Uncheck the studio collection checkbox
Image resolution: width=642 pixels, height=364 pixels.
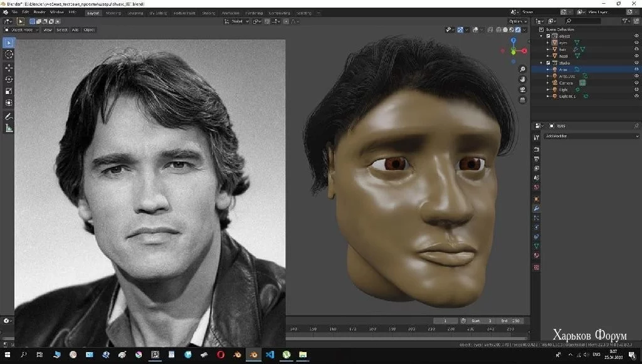coord(548,63)
